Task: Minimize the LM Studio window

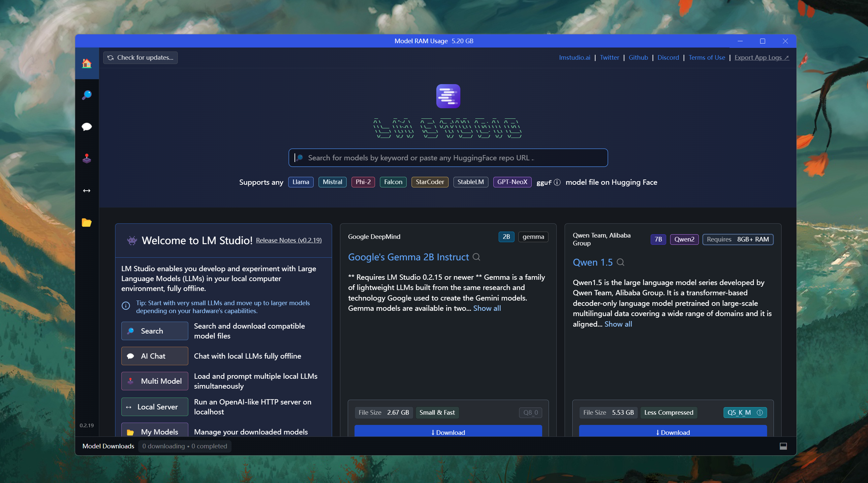Action: (740, 41)
